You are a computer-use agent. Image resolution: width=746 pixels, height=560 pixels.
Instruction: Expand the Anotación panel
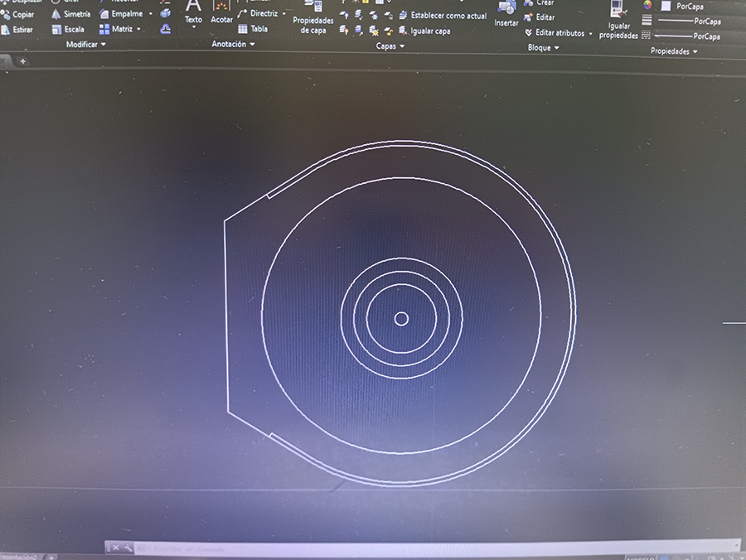point(233,45)
